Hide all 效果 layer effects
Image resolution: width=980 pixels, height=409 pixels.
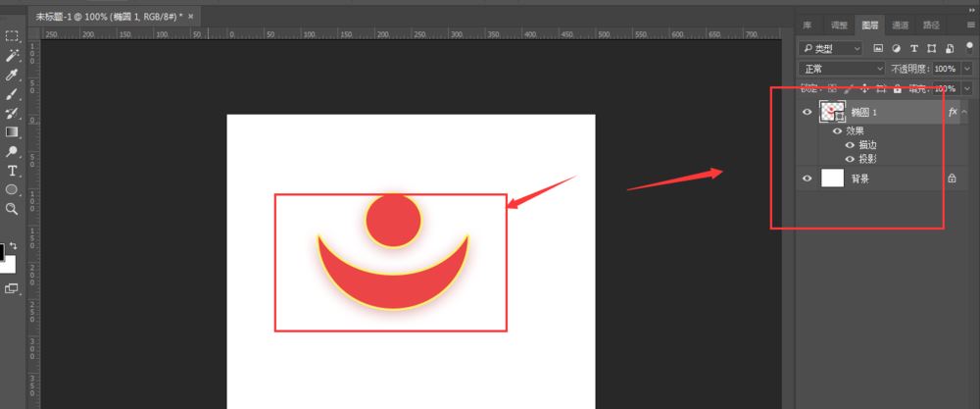tap(838, 131)
